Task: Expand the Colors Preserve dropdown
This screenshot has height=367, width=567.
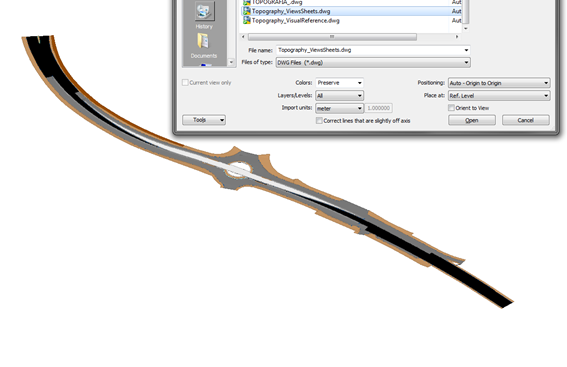Action: [x=340, y=83]
